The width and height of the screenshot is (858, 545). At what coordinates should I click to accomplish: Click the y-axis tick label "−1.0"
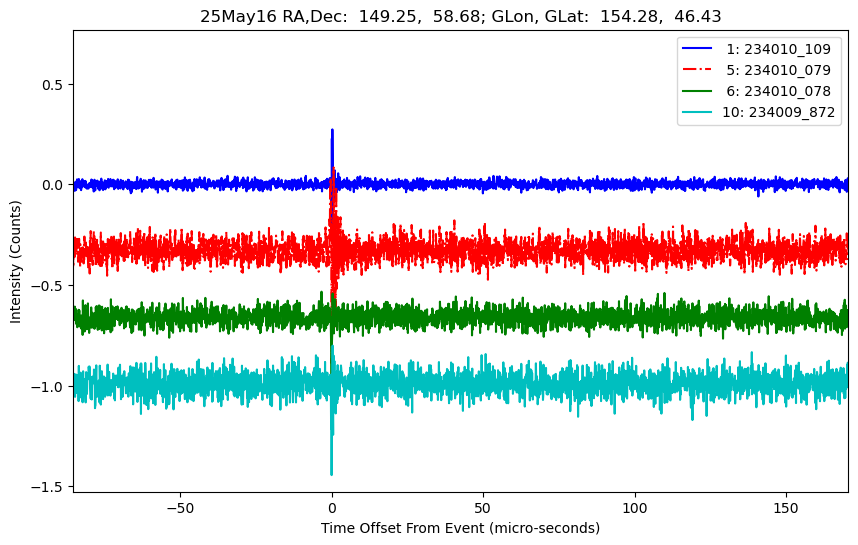coord(47,386)
